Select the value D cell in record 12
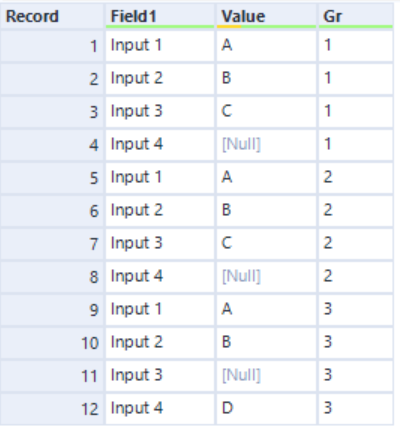The height and width of the screenshot is (439, 400). (266, 409)
